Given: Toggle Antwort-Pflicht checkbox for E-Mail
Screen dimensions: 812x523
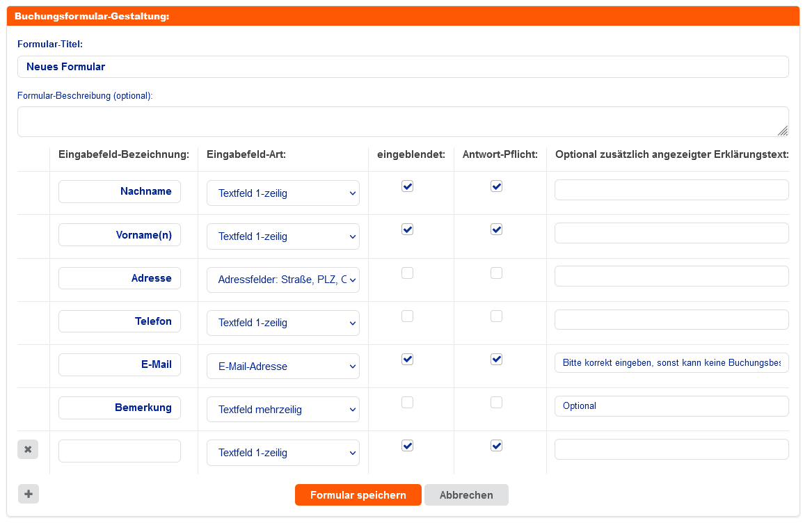Looking at the screenshot, I should 496,360.
